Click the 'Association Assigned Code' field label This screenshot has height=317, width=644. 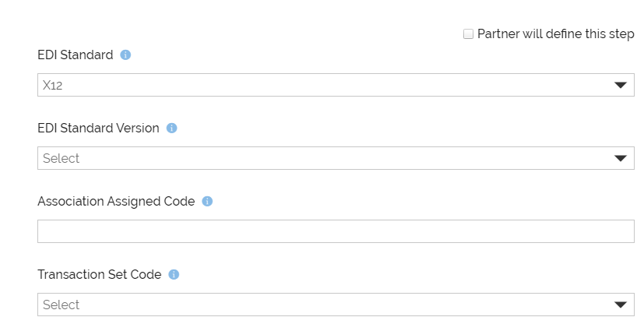[x=116, y=202]
